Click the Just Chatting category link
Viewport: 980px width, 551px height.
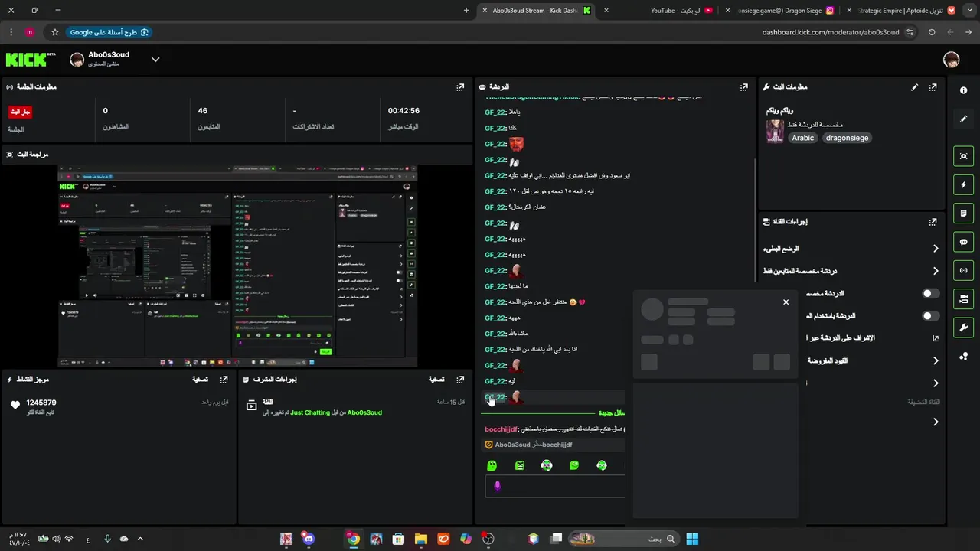(x=310, y=412)
